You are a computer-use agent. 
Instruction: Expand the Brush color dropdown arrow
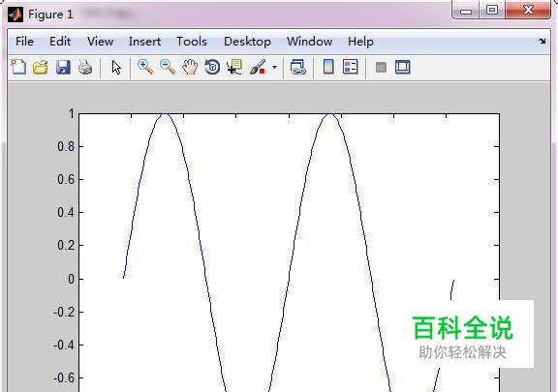click(274, 67)
